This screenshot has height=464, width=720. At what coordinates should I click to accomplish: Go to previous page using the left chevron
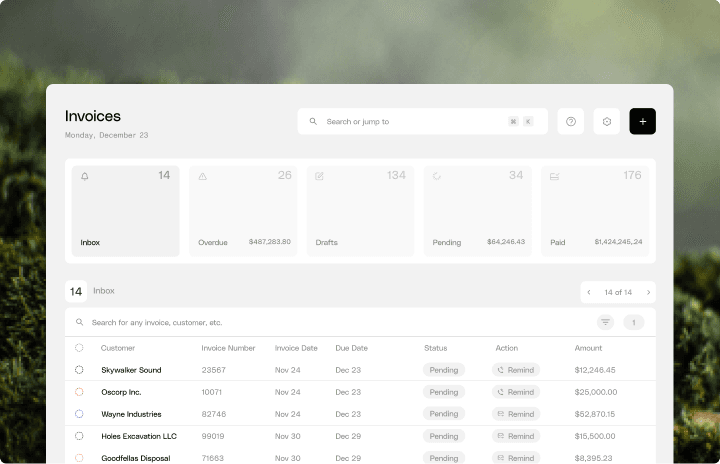pyautogui.click(x=589, y=292)
